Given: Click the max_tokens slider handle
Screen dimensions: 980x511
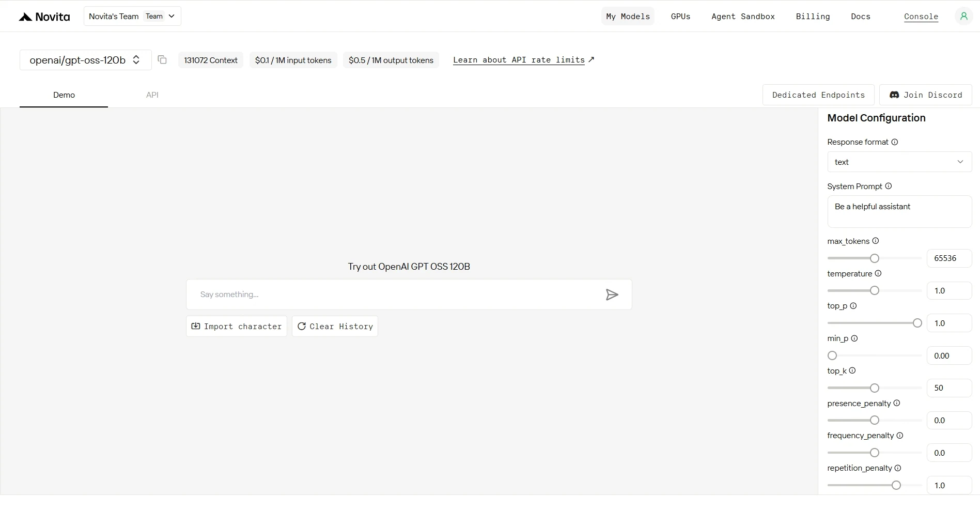Looking at the screenshot, I should [875, 258].
